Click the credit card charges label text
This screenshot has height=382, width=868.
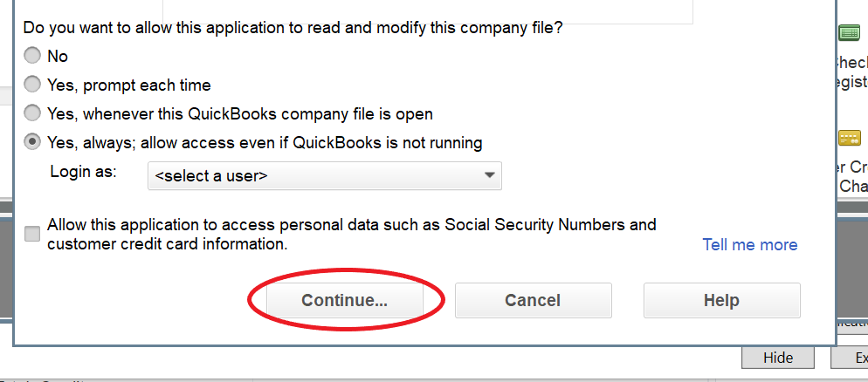(x=853, y=177)
